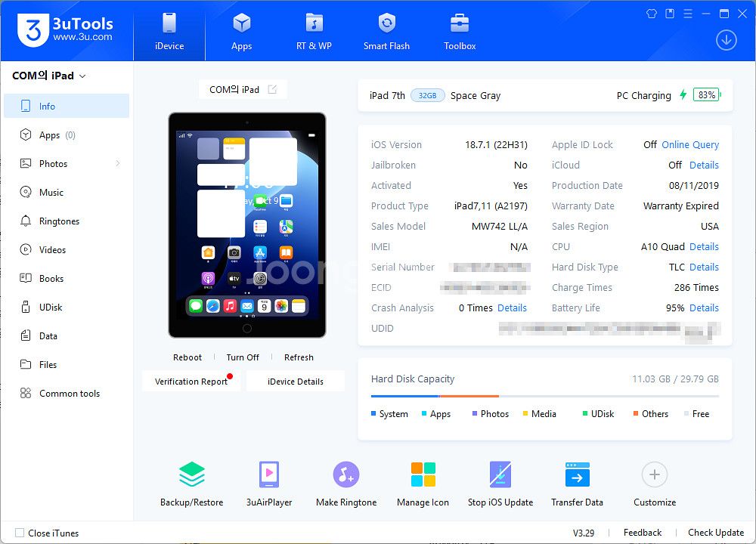Open the download manager arrow icon
The width and height of the screenshot is (756, 544).
coord(726,40)
